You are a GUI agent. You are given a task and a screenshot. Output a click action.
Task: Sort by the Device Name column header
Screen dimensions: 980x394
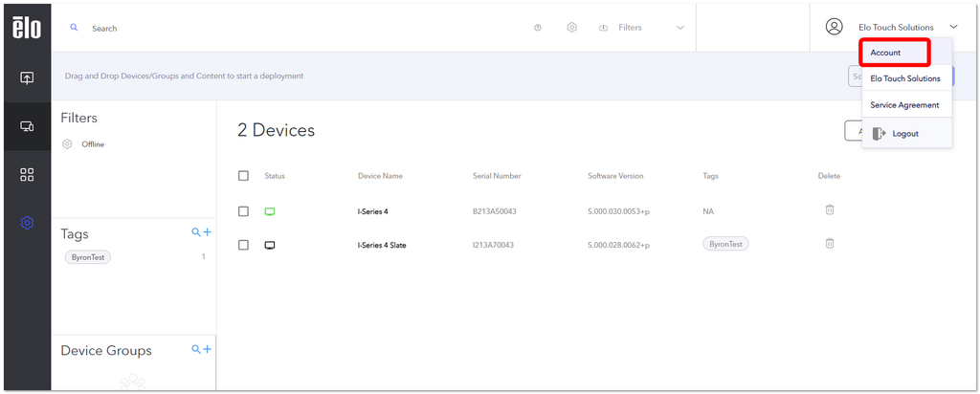380,176
